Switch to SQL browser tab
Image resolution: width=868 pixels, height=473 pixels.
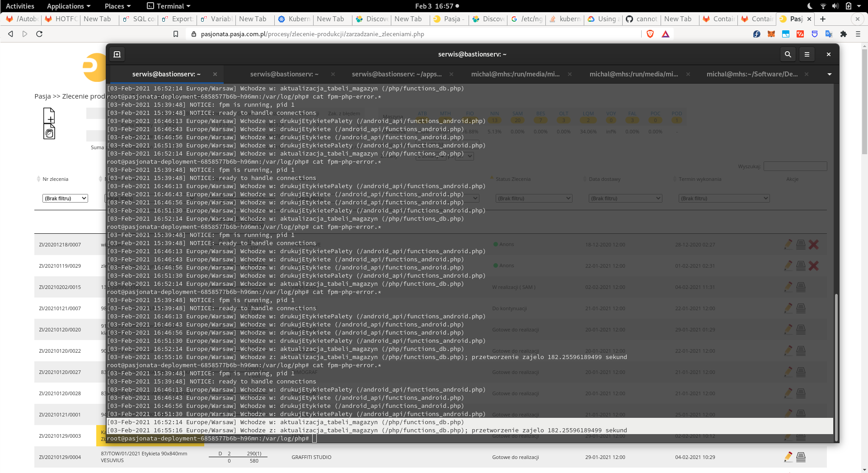click(139, 19)
